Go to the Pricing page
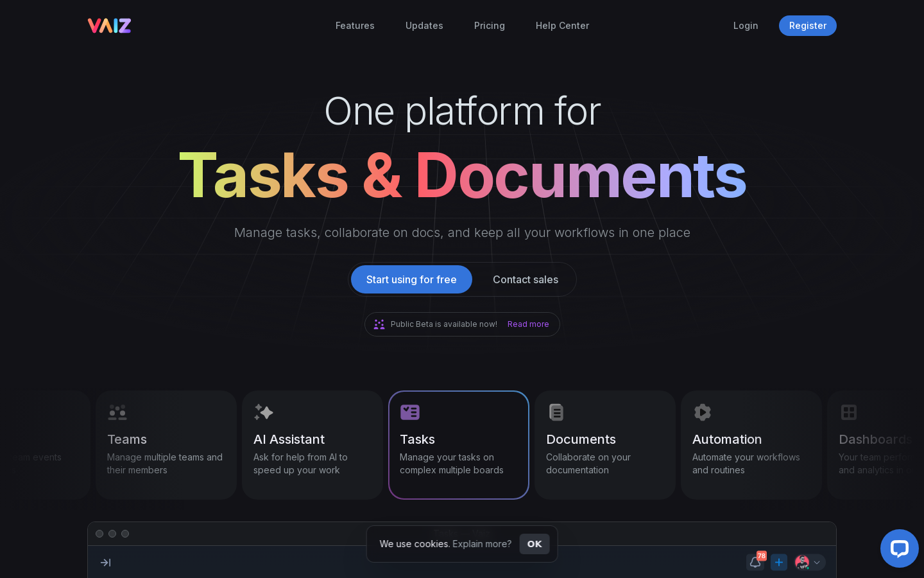Image resolution: width=924 pixels, height=578 pixels. [490, 26]
